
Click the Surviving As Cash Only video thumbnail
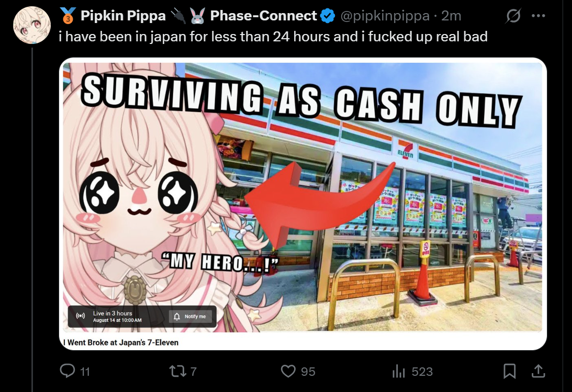(302, 197)
